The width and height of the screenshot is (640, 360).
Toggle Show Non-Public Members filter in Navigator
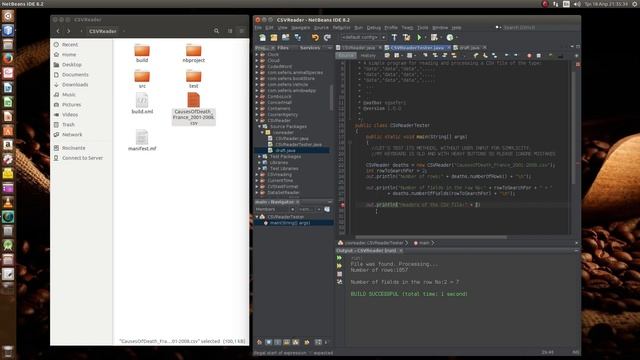pyautogui.click(x=287, y=342)
